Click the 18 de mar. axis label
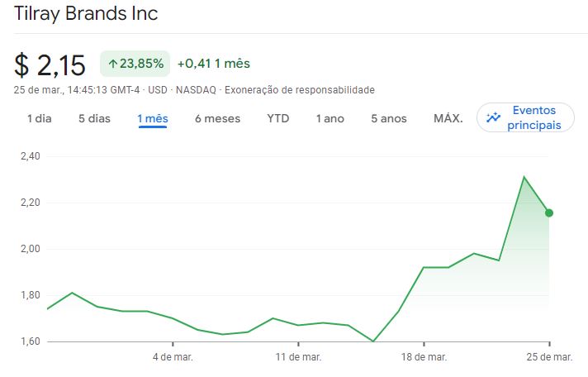The width and height of the screenshot is (588, 377). point(424,357)
